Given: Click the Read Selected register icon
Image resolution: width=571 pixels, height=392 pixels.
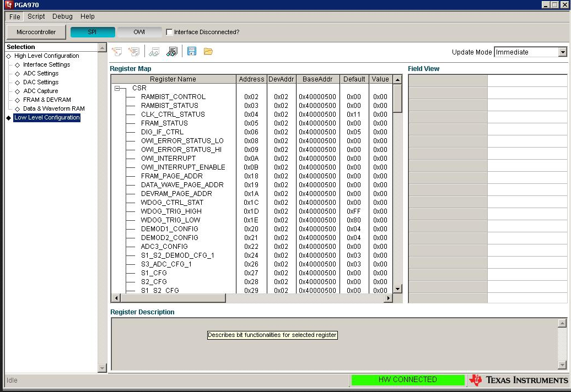Looking at the screenshot, I should point(154,52).
